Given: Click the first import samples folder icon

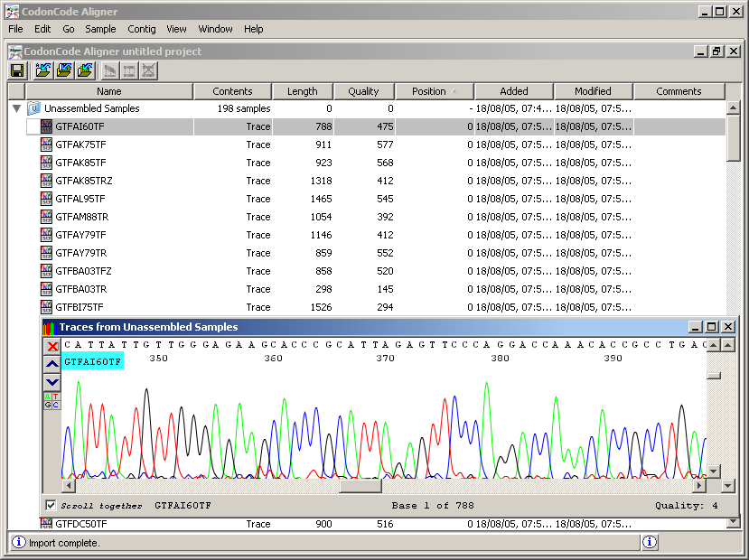Looking at the screenshot, I should click(43, 70).
